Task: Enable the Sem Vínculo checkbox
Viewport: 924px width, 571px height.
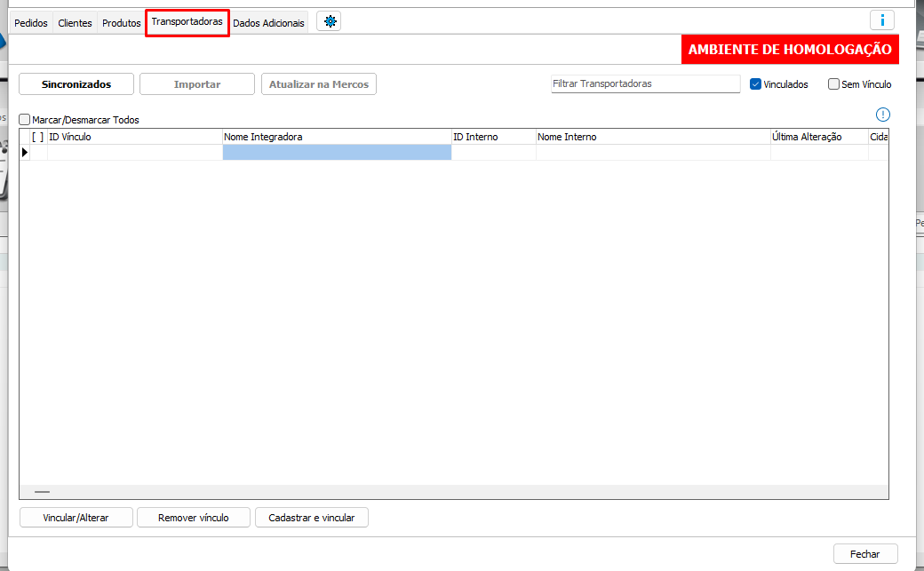Action: pyautogui.click(x=833, y=84)
